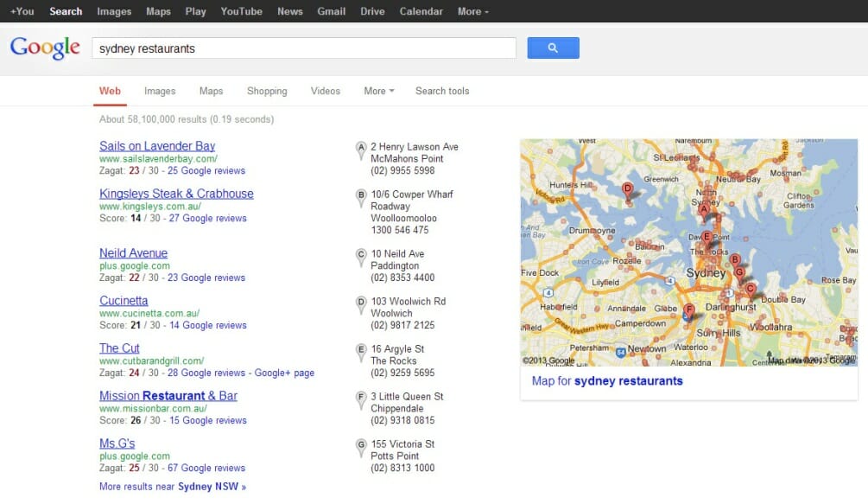
Task: Click Search in the black top bar
Action: click(x=66, y=11)
